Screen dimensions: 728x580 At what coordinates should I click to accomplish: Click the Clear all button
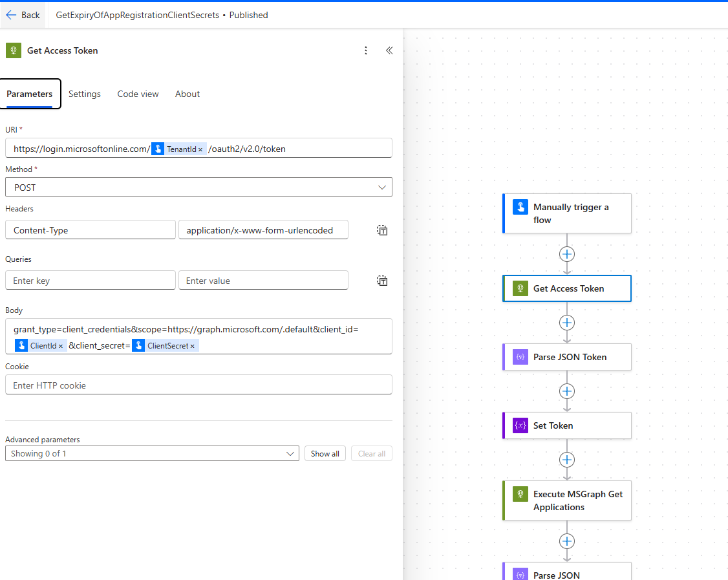tap(371, 454)
